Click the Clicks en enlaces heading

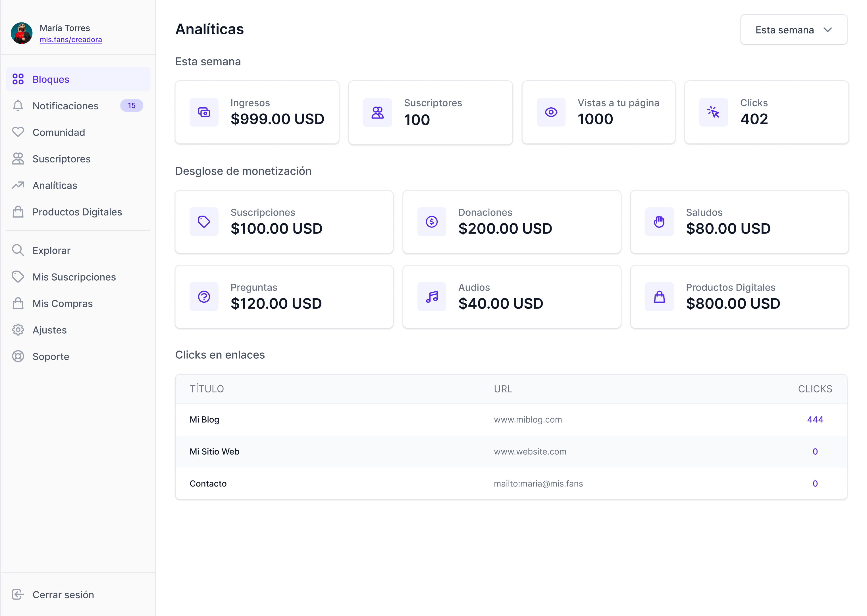pyautogui.click(x=220, y=355)
